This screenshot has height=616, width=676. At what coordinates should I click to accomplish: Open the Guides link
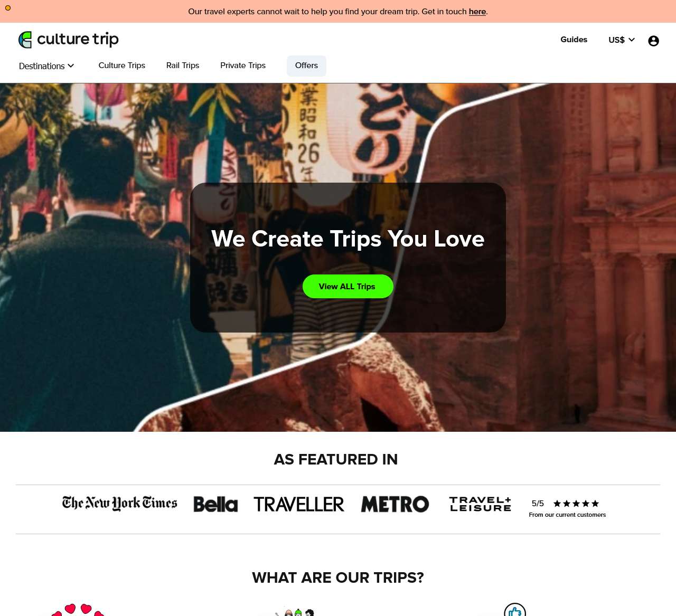(574, 40)
